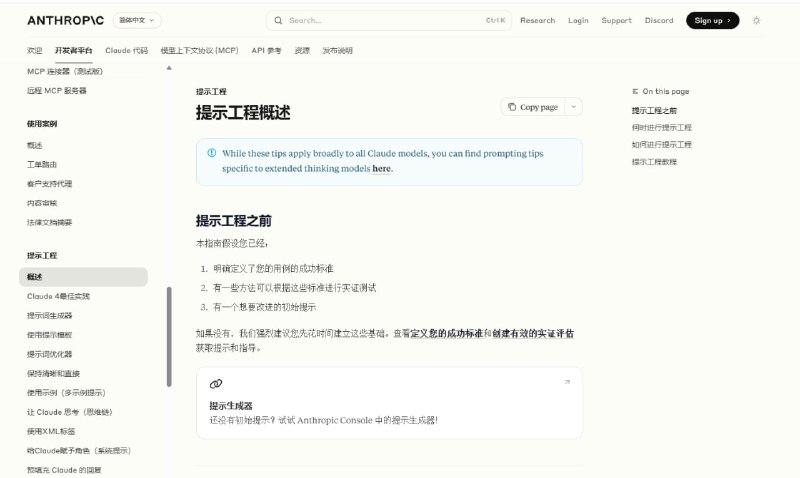The width and height of the screenshot is (800, 478).
Task: Click the extended thinking 'here' link
Action: pyautogui.click(x=381, y=169)
